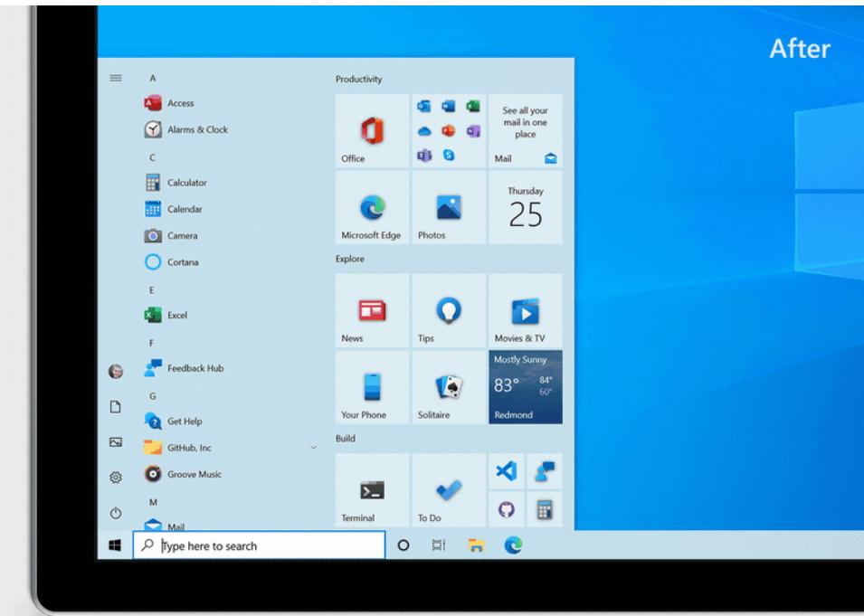Viewport: 864px width, 616px height.
Task: Select Calculator in the app list
Action: point(186,183)
